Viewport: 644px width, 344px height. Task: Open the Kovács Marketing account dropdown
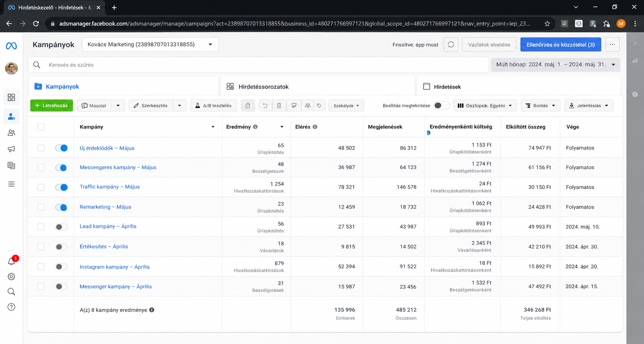coord(150,44)
